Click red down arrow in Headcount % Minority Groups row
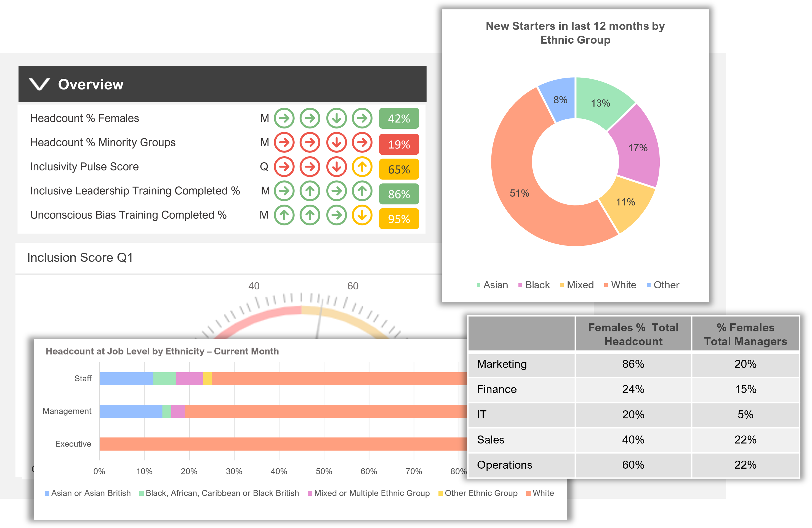This screenshot has width=812, height=528. point(336,142)
